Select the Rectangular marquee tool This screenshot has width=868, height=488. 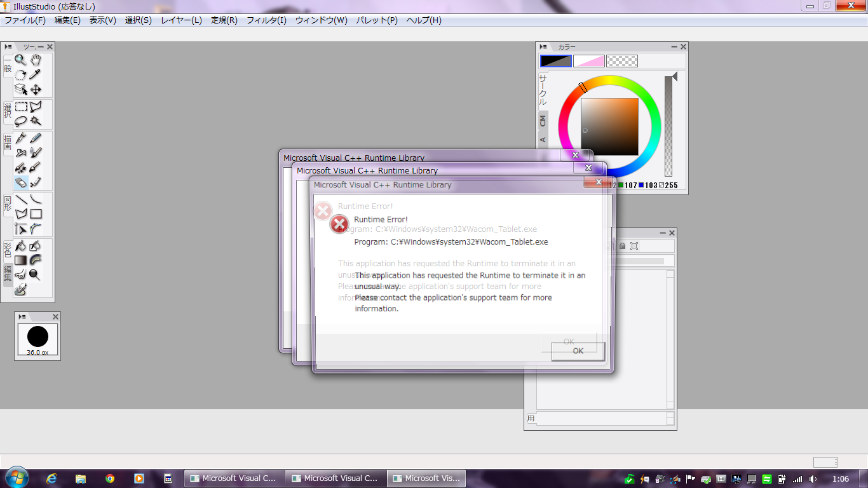tap(21, 107)
